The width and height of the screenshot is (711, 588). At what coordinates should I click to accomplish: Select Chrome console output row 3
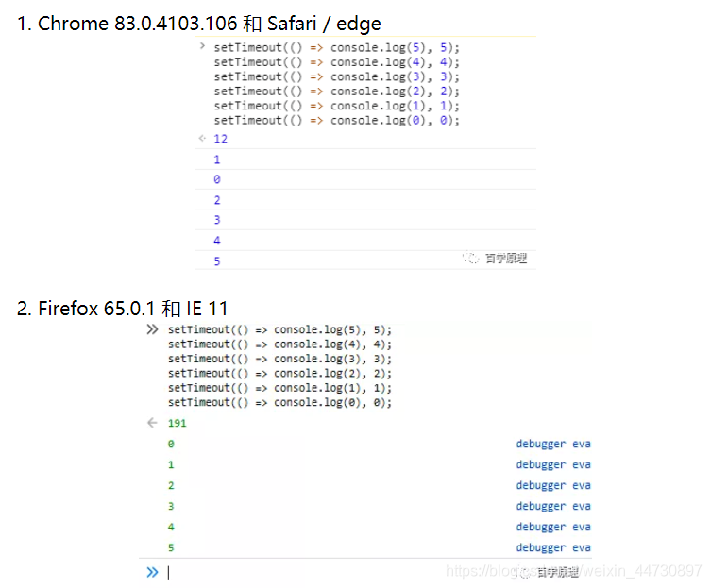(x=365, y=220)
